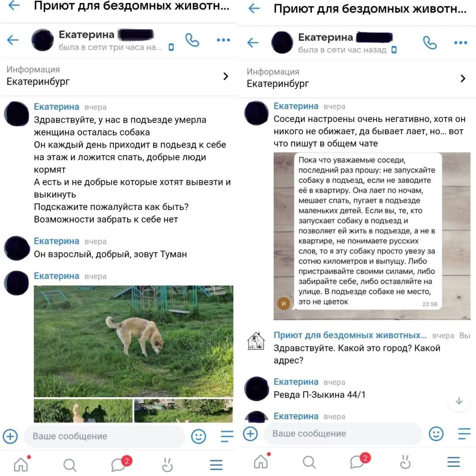This screenshot has width=476, height=476.
Task: Go back using top-left arrow beside Приют title
Action: [x=14, y=5]
